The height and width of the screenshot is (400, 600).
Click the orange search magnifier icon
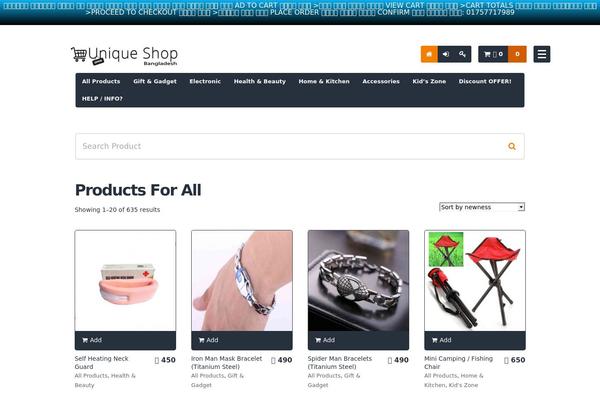coord(512,146)
